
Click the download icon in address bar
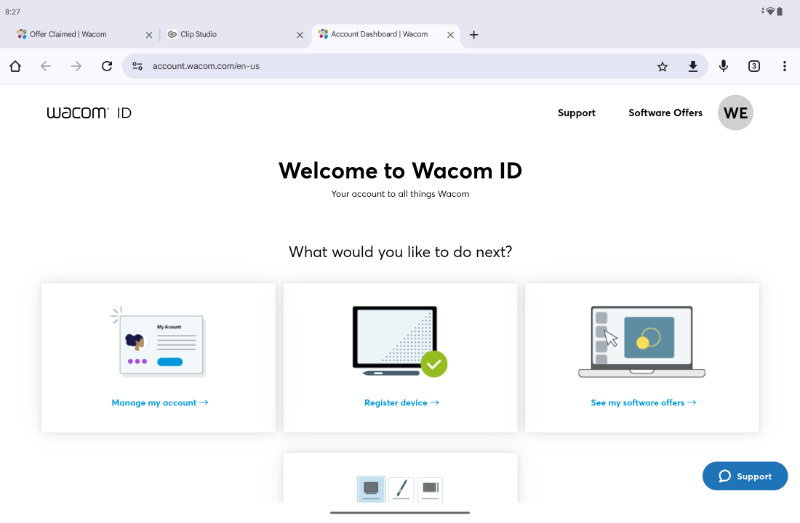[693, 66]
